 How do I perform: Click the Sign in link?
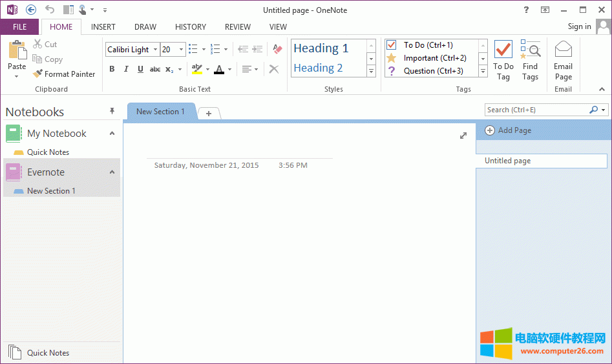pos(579,26)
